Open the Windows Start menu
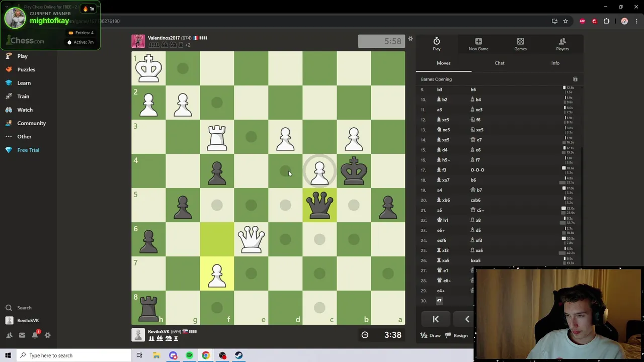The image size is (644, 362). (x=8, y=355)
